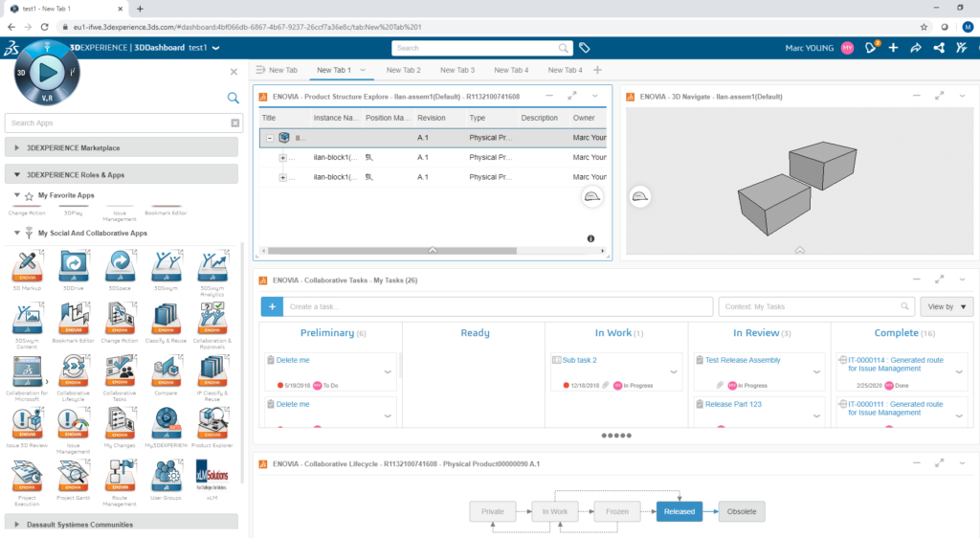Focus the Context: My Tasks search field

tap(816, 306)
